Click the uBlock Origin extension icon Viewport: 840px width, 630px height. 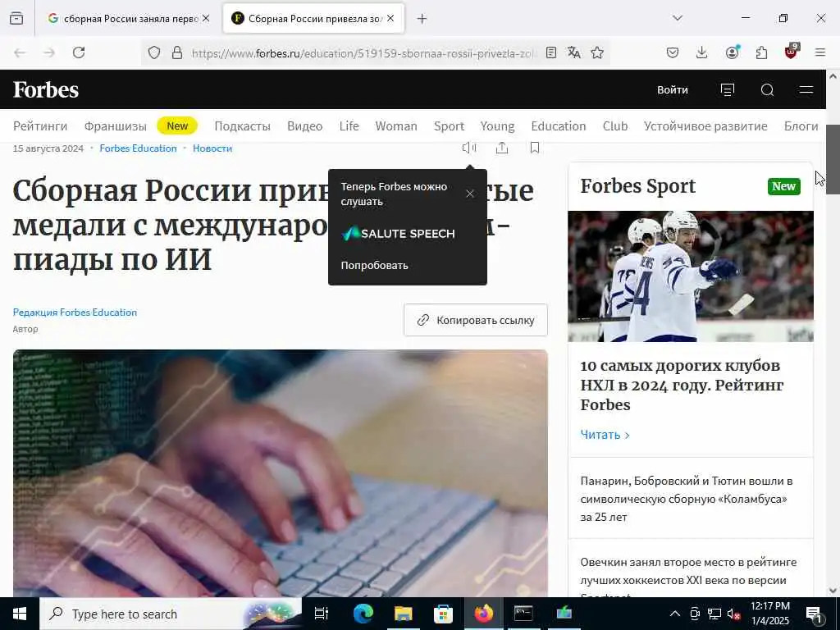pos(791,52)
